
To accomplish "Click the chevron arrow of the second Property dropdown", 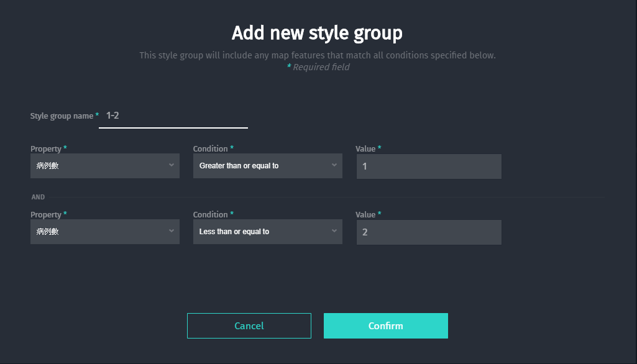I will point(172,230).
